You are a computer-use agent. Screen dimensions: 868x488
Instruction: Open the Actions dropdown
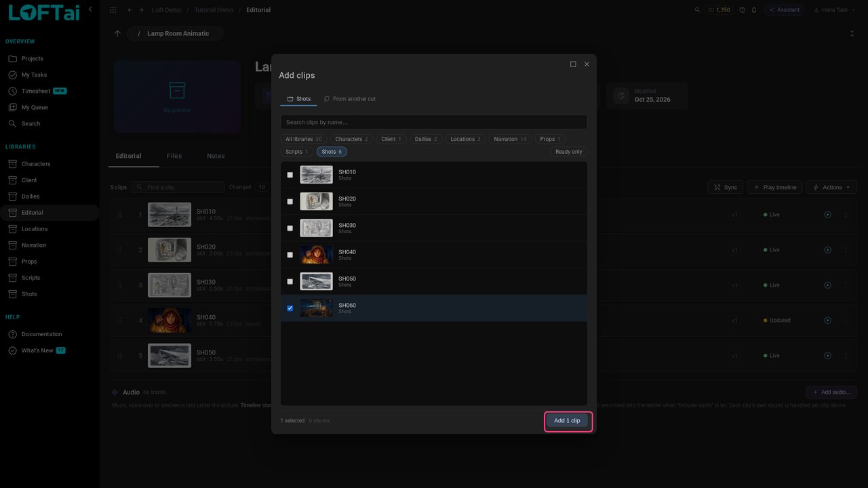(x=831, y=187)
